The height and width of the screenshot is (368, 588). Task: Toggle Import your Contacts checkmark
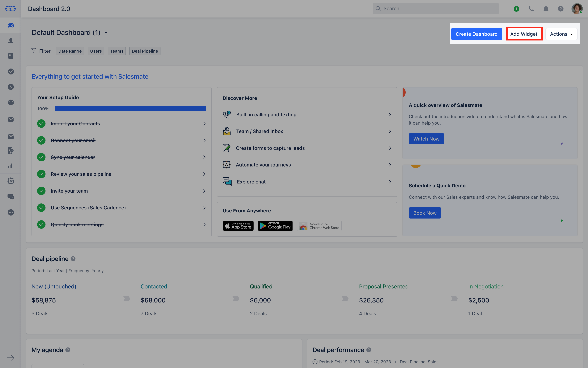(41, 124)
